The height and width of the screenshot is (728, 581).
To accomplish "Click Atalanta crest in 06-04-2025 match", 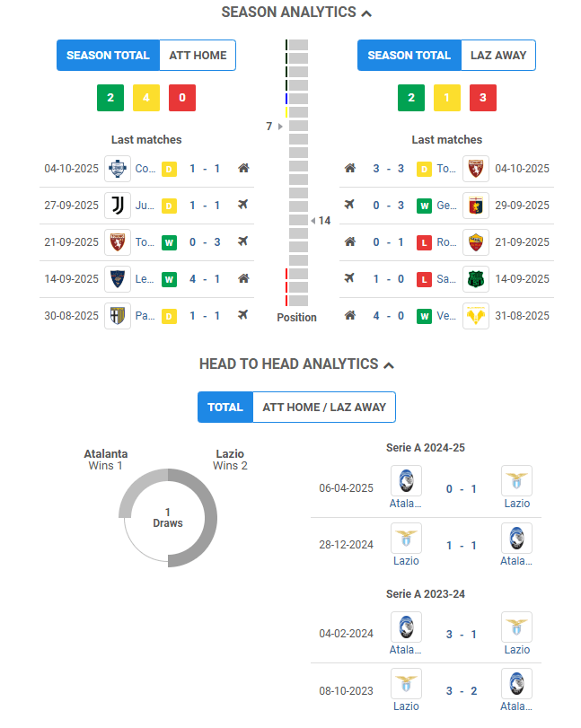I will pyautogui.click(x=407, y=480).
